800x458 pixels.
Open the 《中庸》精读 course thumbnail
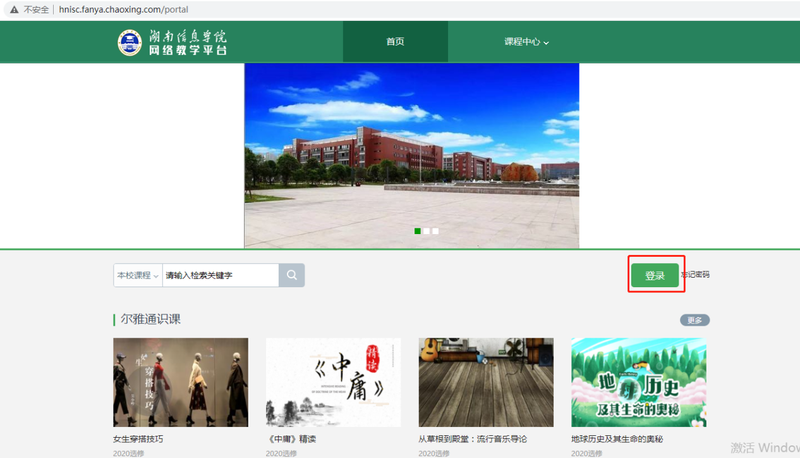coord(333,382)
